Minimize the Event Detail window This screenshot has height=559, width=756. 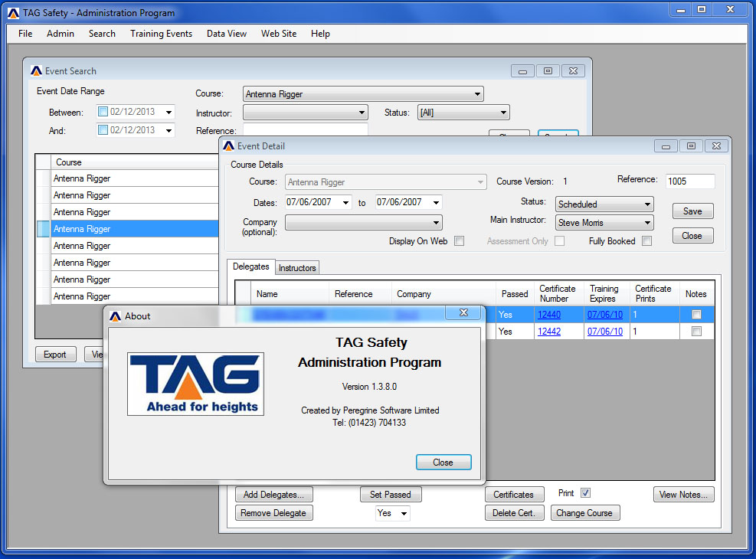(x=666, y=146)
